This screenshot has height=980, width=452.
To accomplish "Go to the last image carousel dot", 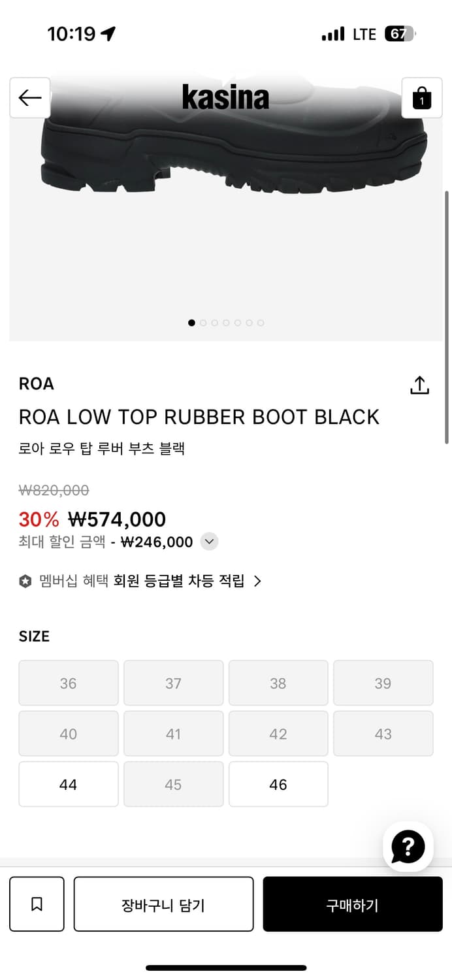I will 261,323.
